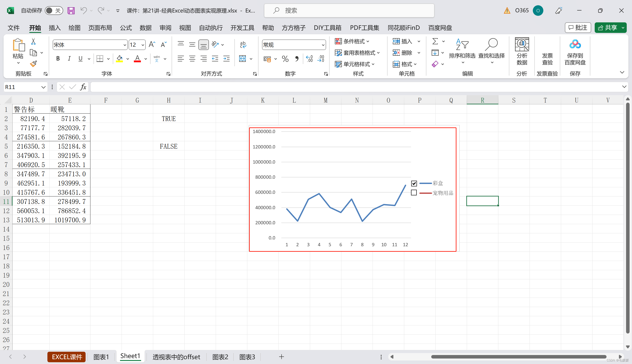Click the Save to Baidu Netdisk icon
The width and height of the screenshot is (632, 364).
click(575, 52)
